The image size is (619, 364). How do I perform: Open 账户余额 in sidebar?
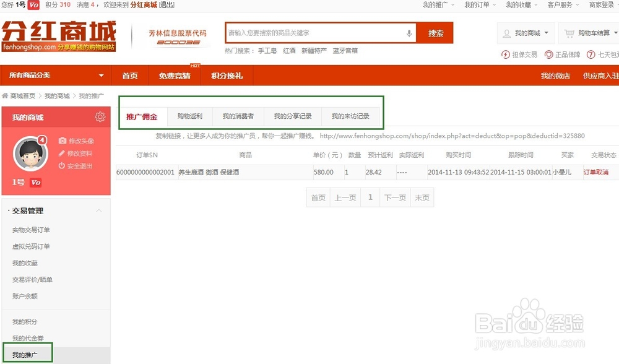click(25, 296)
